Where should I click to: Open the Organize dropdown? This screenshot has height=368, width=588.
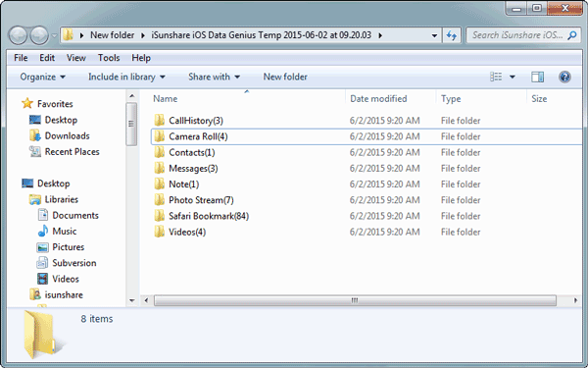coord(42,77)
